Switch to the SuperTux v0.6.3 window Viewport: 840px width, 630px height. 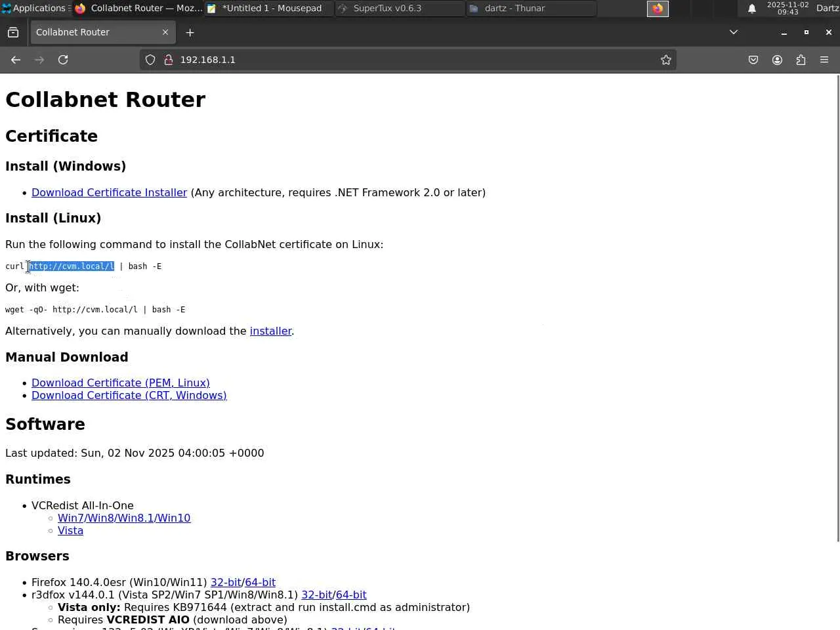400,9
